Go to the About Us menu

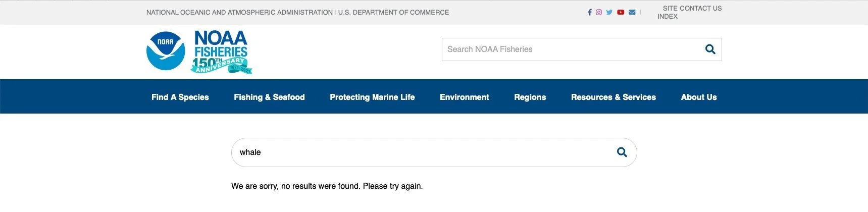699,97
